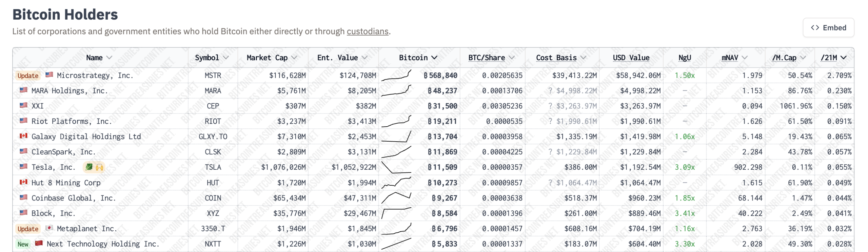Image resolution: width=868 pixels, height=252 pixels.
Task: Open Riot Platforms sparkline chart
Action: pyautogui.click(x=396, y=121)
